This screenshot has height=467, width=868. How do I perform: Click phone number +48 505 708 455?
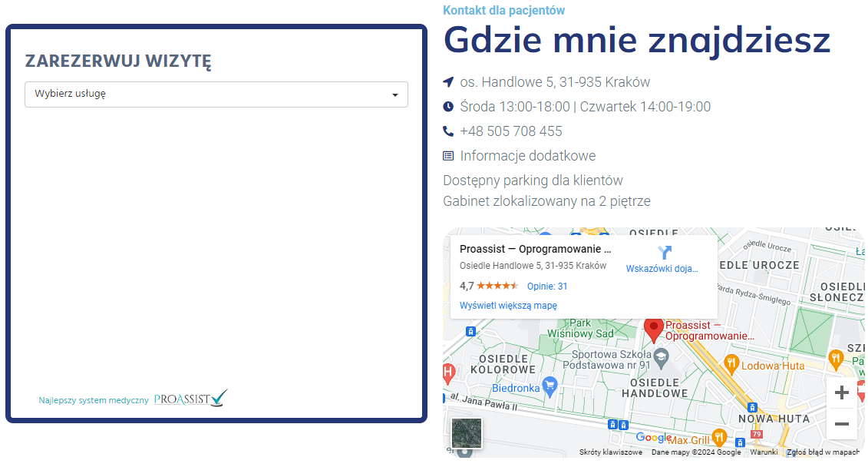(511, 131)
